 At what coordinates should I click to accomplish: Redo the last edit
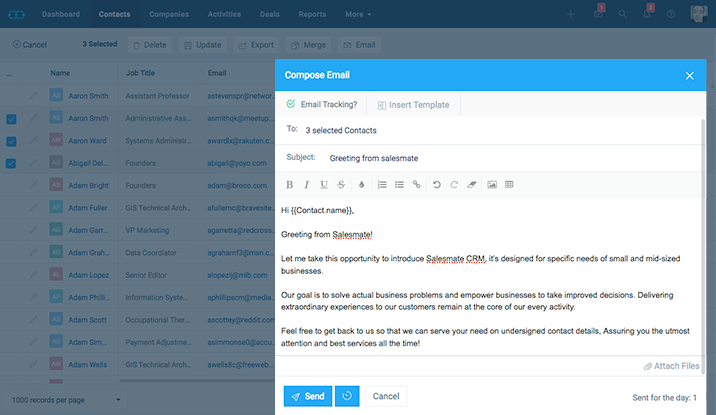coord(454,184)
